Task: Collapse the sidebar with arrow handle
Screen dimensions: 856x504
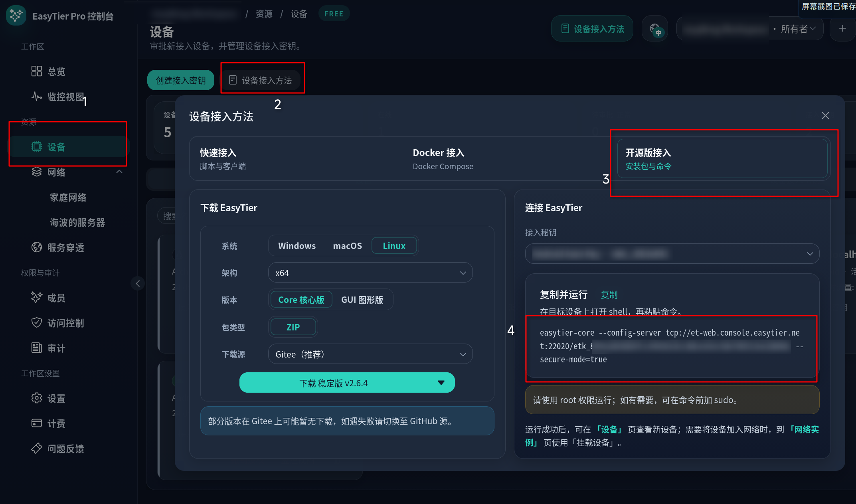Action: pyautogui.click(x=138, y=284)
